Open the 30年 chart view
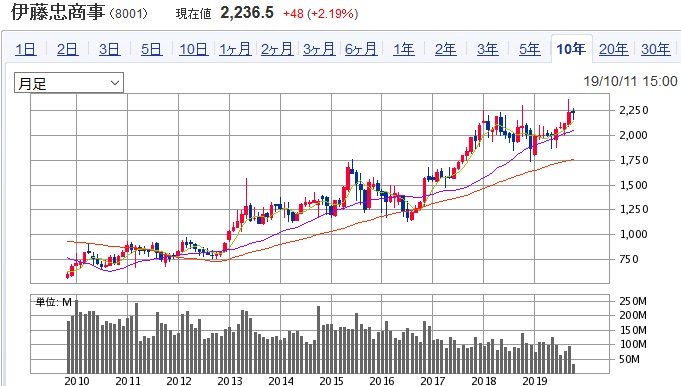This screenshot has height=386, width=681. (655, 49)
